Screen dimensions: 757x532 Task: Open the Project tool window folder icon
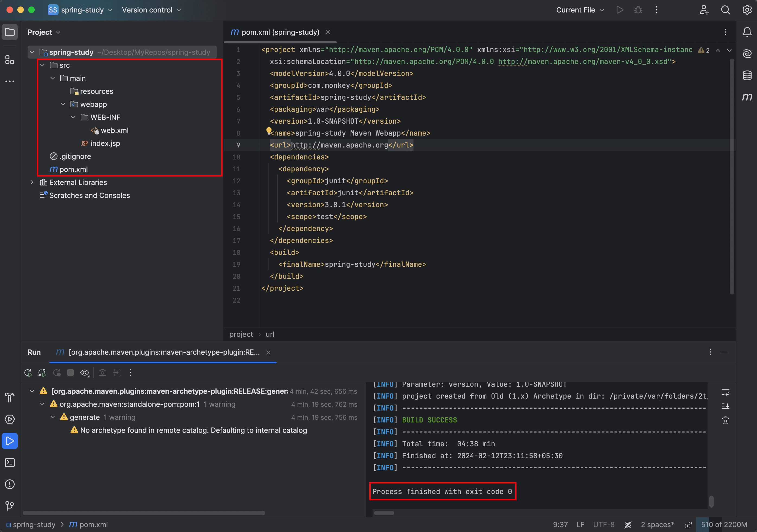coord(10,32)
